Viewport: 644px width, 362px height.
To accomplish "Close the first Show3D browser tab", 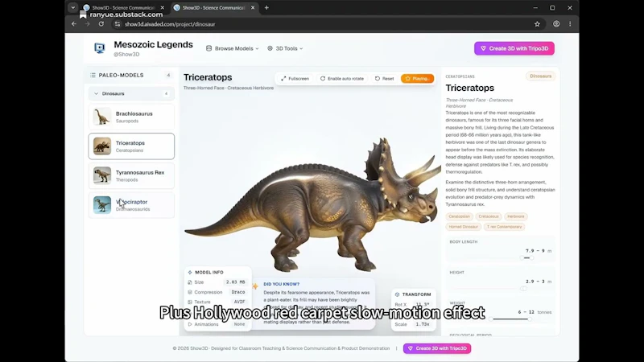I will point(163,7).
